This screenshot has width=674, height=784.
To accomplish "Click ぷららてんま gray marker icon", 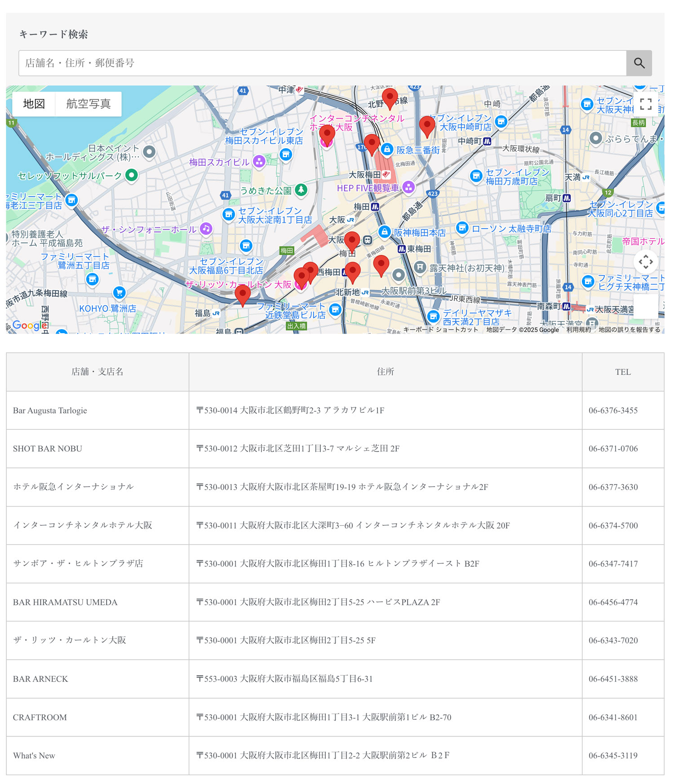I will [596, 138].
